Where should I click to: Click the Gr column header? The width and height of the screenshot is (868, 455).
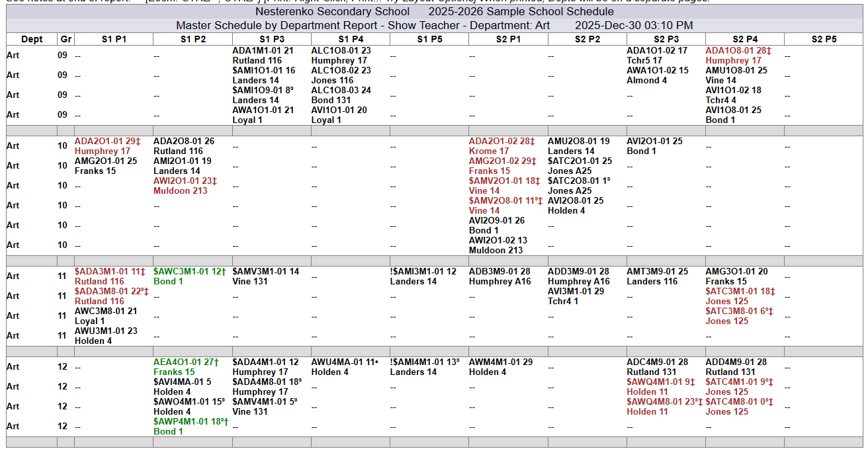[x=65, y=40]
